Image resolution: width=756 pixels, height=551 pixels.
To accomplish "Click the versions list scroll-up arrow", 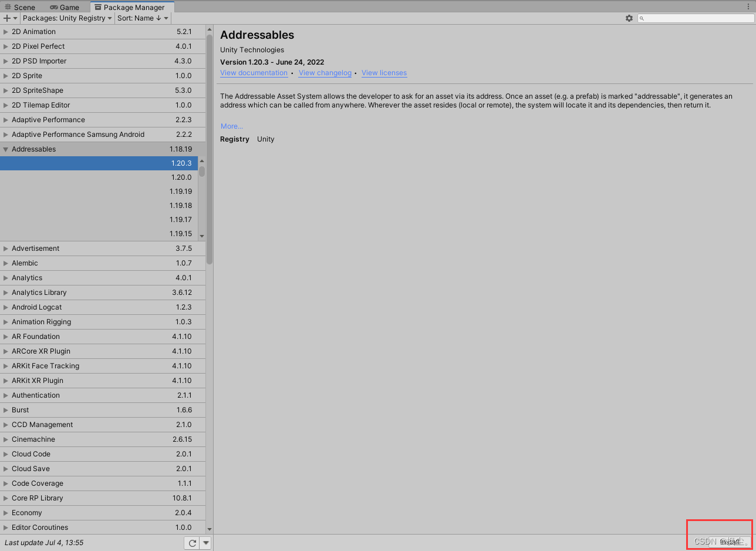I will (x=202, y=160).
